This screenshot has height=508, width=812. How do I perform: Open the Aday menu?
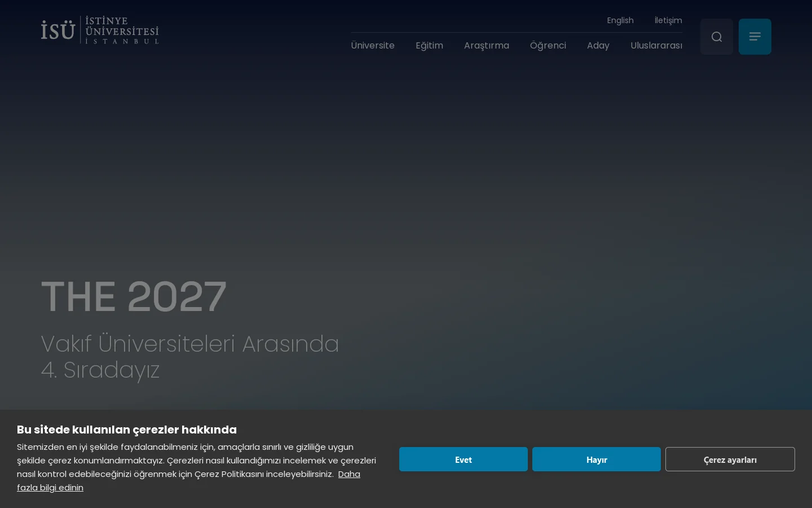[598, 46]
